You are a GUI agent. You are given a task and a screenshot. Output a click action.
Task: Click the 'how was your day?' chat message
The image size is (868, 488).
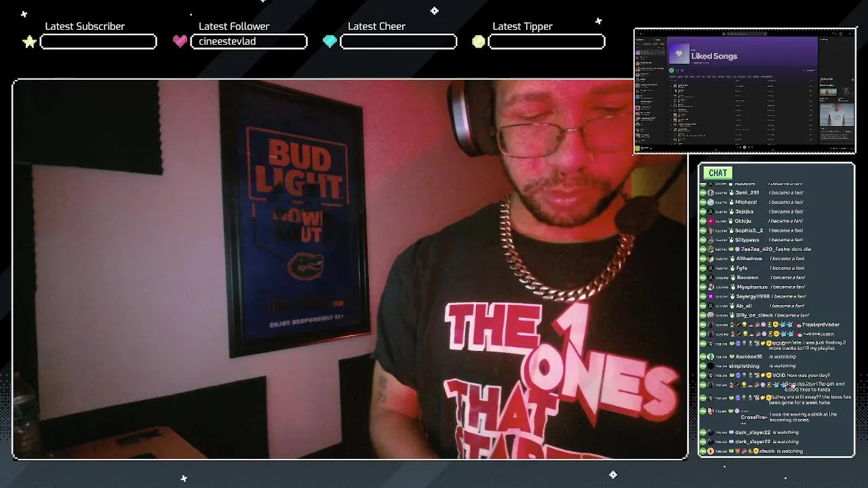808,375
